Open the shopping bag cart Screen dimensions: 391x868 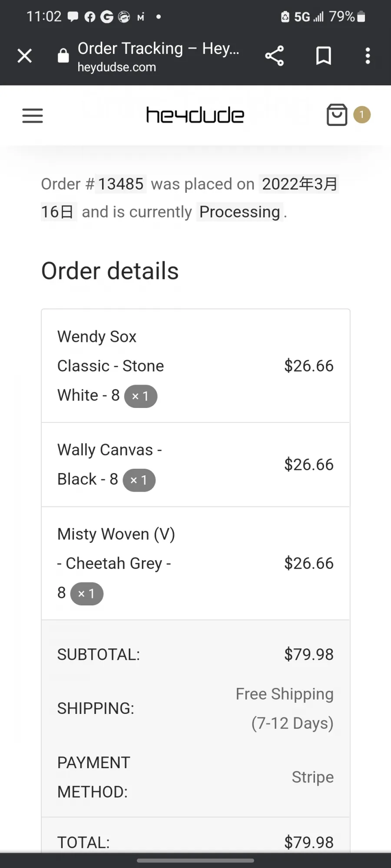[x=337, y=115]
